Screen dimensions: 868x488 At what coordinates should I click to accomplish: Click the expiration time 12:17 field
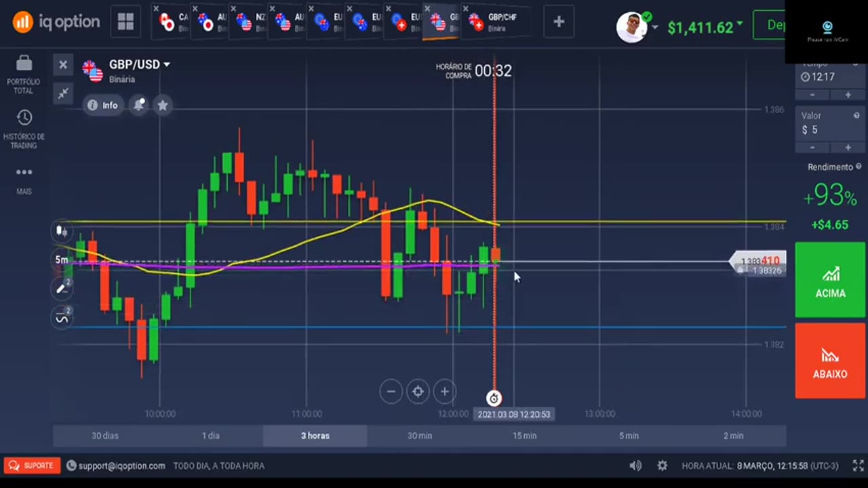[x=830, y=77]
